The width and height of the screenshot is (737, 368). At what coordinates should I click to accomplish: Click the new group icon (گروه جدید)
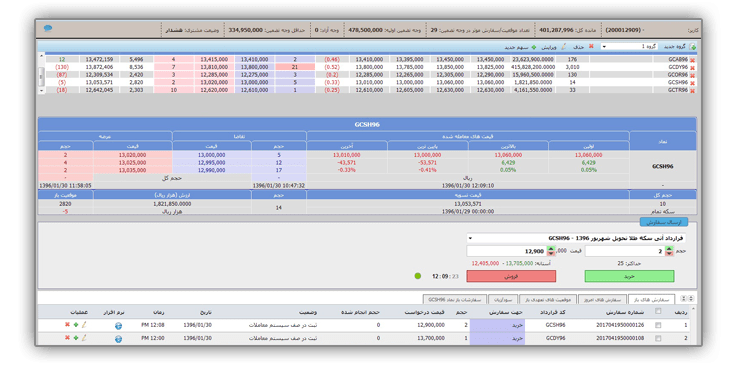pyautogui.click(x=692, y=47)
